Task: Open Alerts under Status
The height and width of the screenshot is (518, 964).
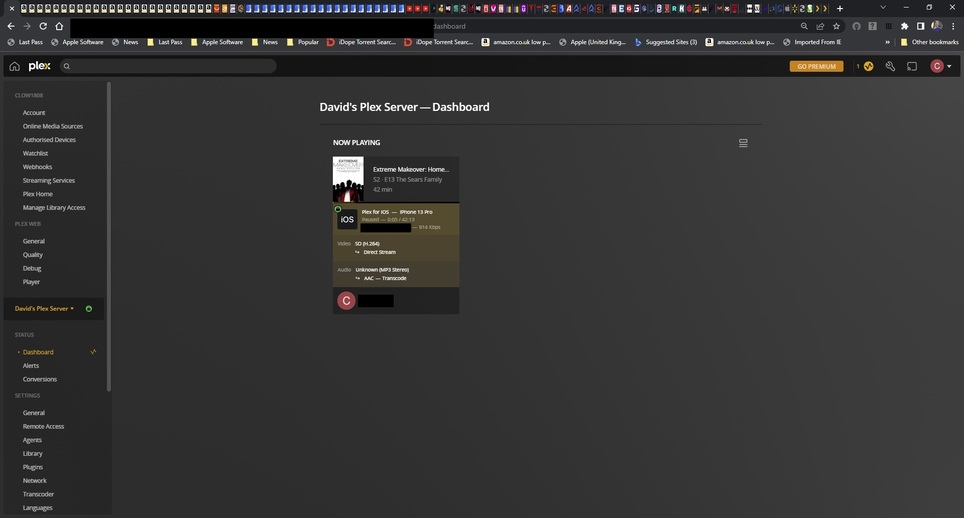Action: click(x=31, y=366)
